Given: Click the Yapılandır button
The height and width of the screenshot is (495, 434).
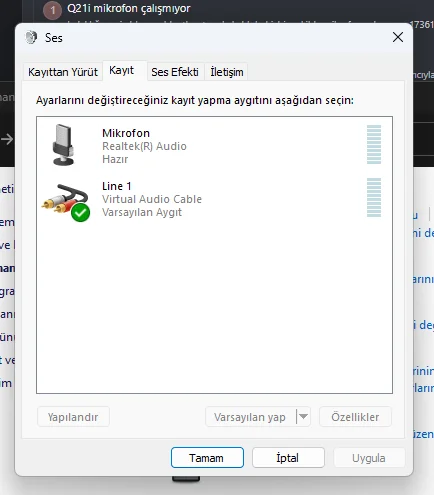Looking at the screenshot, I should (x=73, y=417).
